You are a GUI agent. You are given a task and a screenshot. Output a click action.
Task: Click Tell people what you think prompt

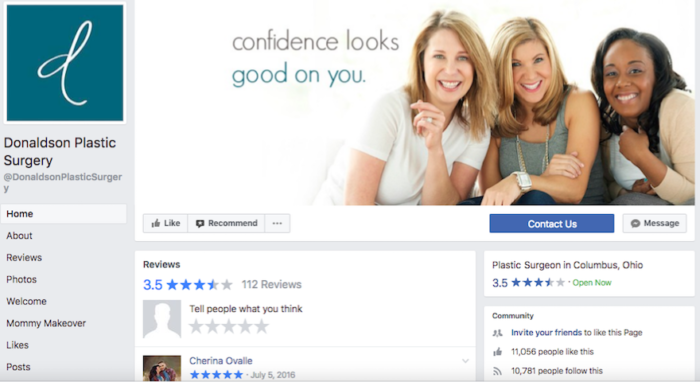click(x=246, y=309)
